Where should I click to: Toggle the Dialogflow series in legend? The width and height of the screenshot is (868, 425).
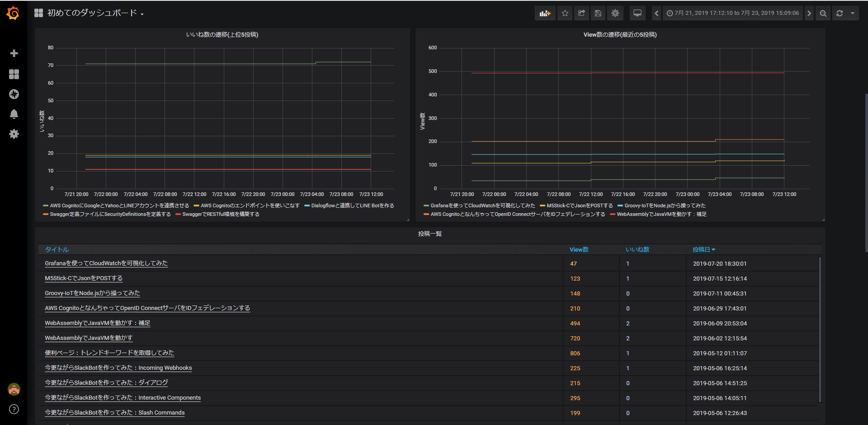(352, 205)
